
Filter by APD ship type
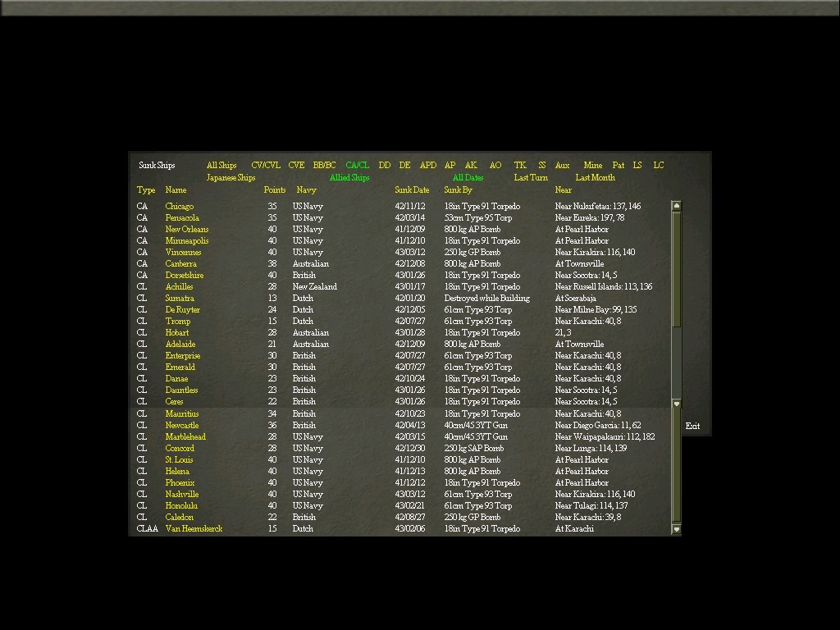(428, 165)
